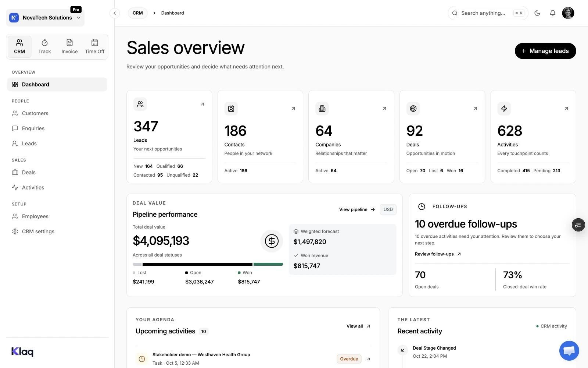Click the View pipeline link
Image resolution: width=588 pixels, height=368 pixels.
click(x=357, y=209)
